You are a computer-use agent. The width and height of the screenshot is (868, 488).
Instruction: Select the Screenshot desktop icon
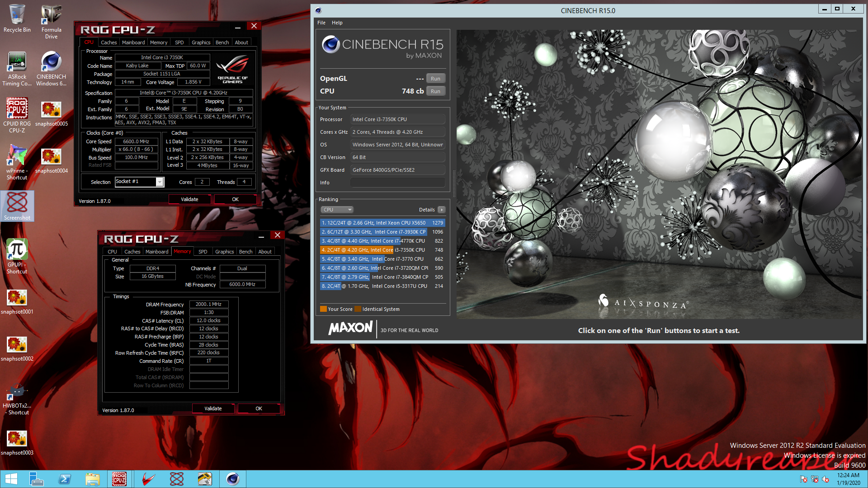coord(17,206)
